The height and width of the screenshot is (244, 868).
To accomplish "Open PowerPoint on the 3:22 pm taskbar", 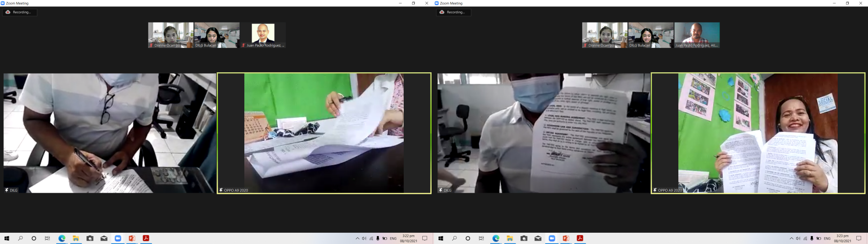I will point(131,239).
